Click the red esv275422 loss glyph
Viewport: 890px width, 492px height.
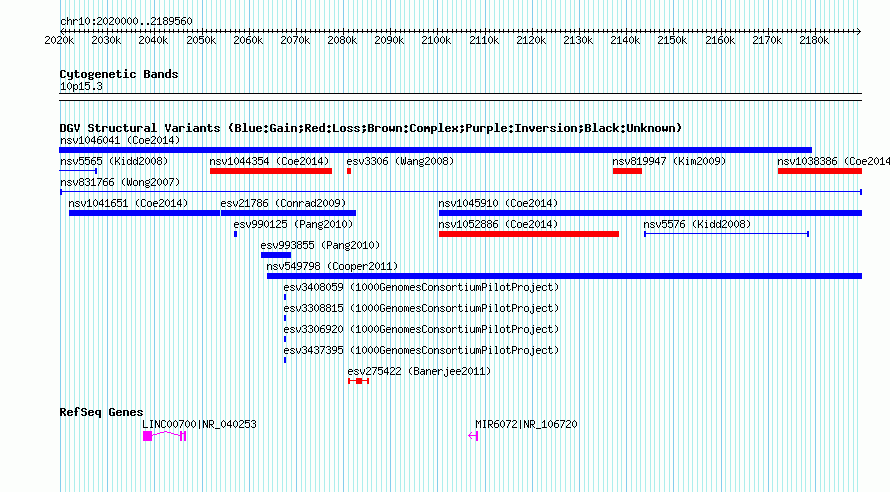[x=359, y=381]
